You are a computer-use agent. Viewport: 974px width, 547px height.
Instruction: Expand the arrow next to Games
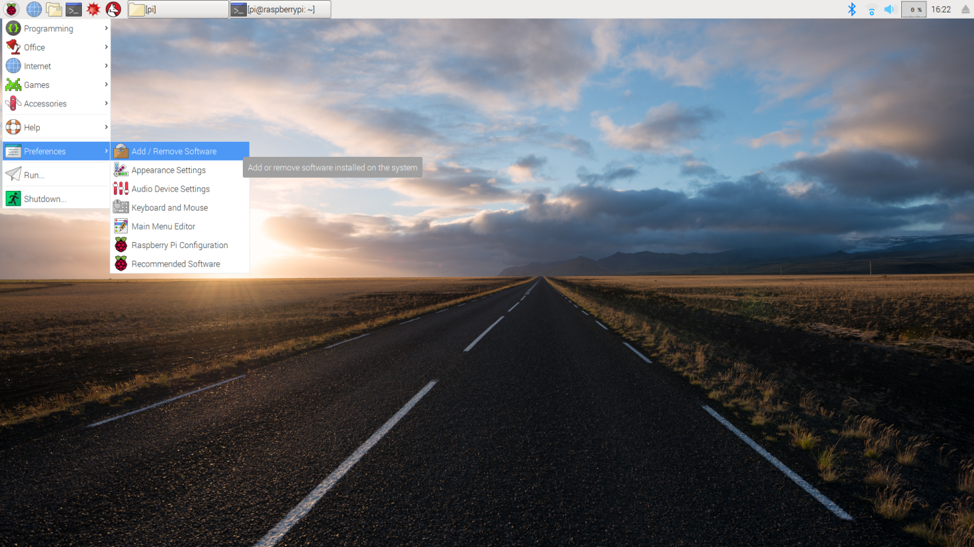(x=106, y=84)
